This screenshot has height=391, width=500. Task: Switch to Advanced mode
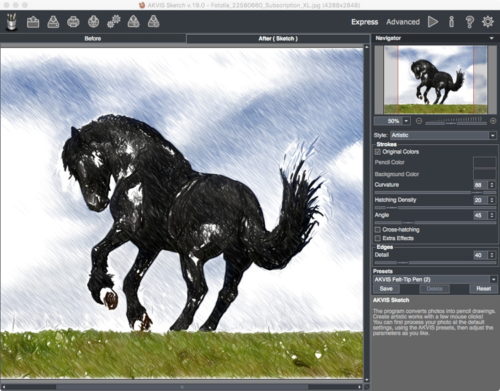403,22
